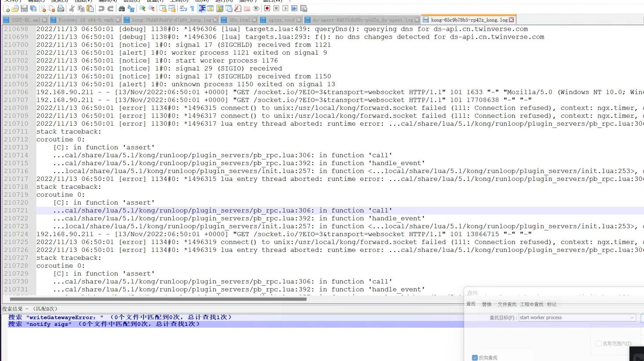Open the Find dialog via the binoculars icon
This screenshot has height=361, width=644.
click(122, 8)
